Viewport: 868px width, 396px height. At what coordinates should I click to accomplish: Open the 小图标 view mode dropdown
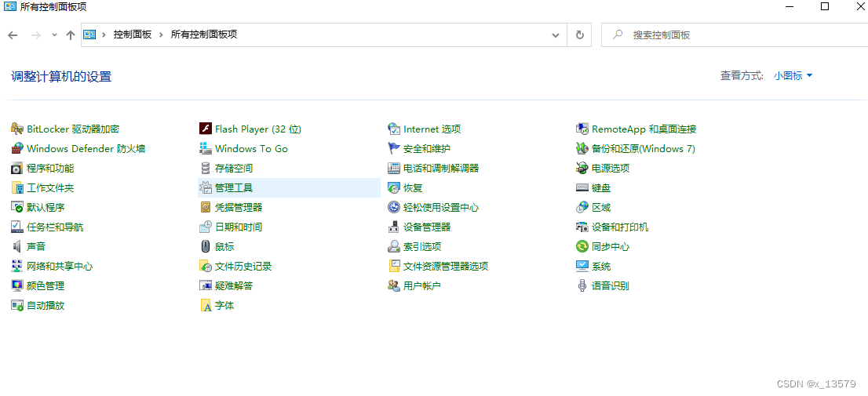tap(793, 76)
